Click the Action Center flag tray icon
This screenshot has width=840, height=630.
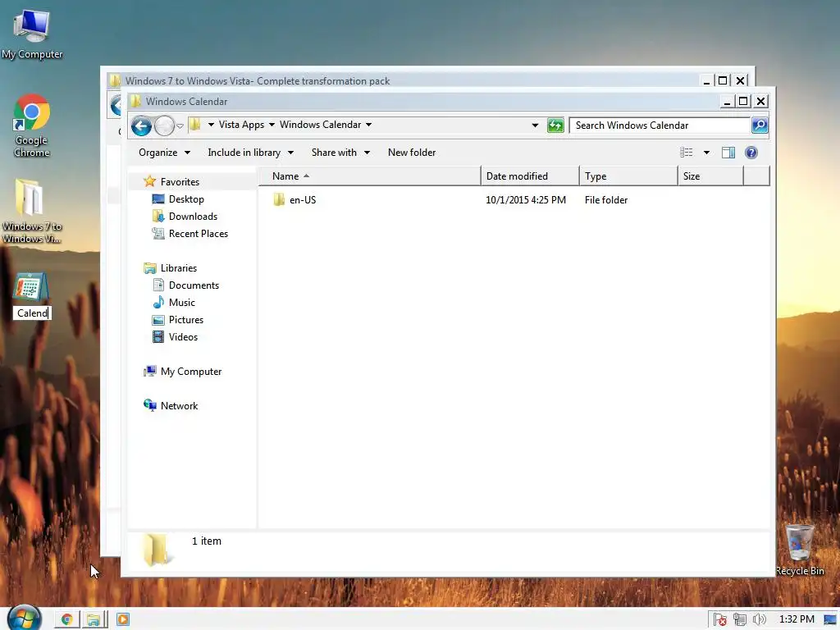719,620
